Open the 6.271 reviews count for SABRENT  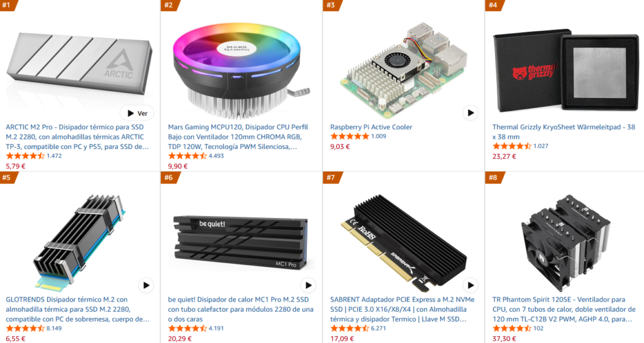pos(378,328)
